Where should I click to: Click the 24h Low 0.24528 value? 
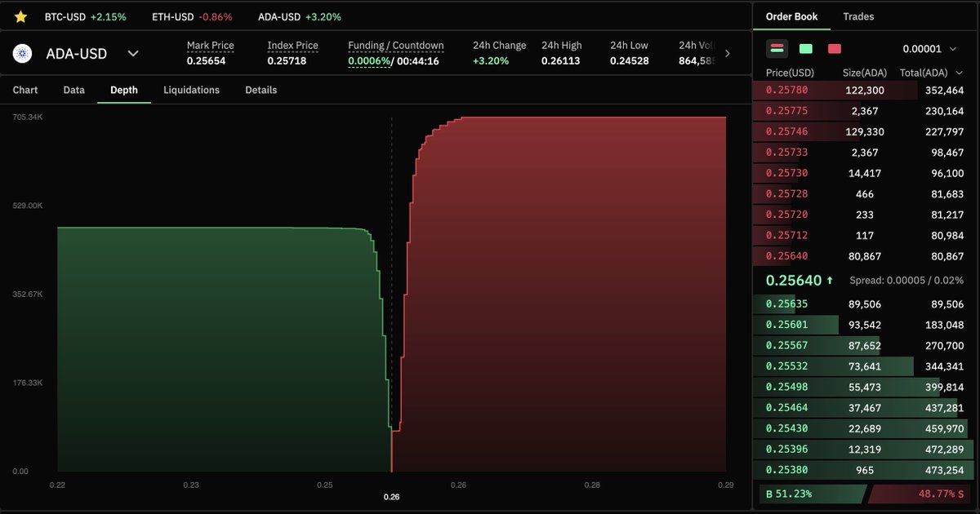[630, 61]
